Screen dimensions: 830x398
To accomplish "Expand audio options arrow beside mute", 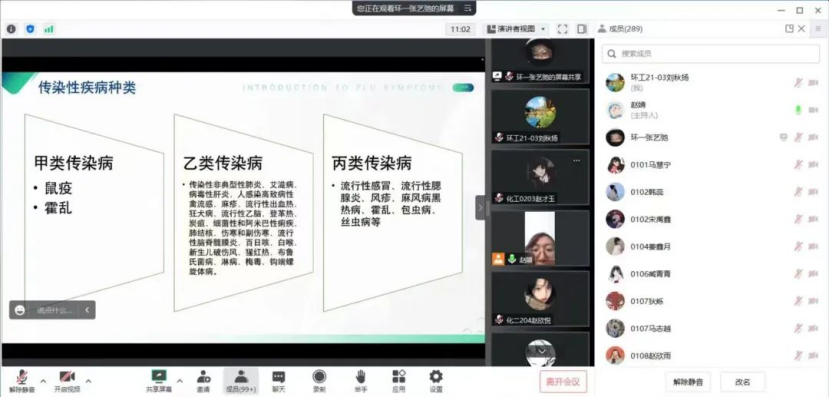I will click(x=43, y=381).
